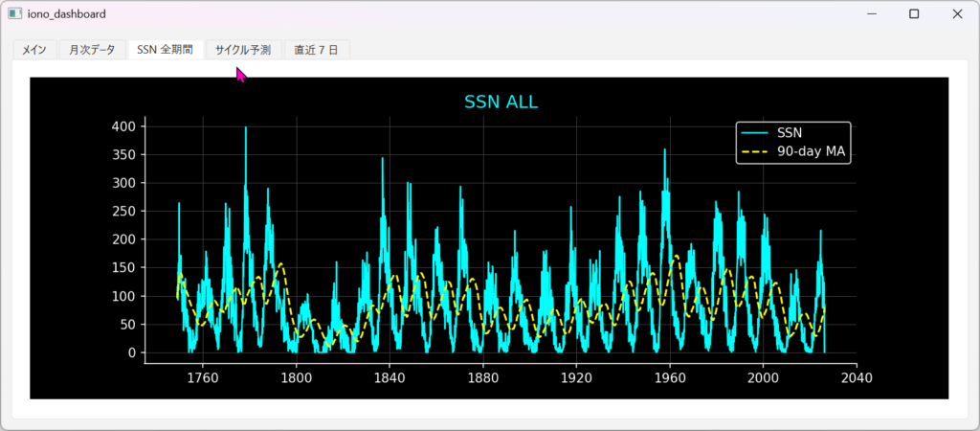980x431 pixels.
Task: Open the メイン tab
Action: point(34,49)
